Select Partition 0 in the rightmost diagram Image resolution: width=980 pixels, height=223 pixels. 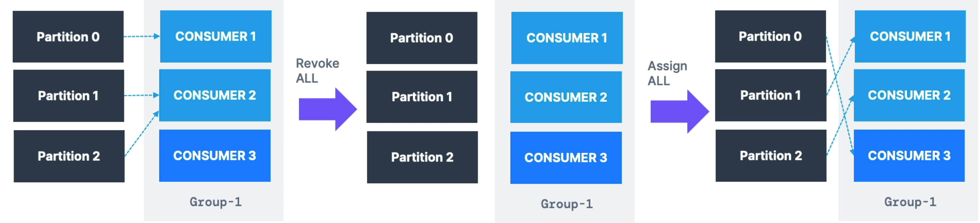(x=771, y=36)
